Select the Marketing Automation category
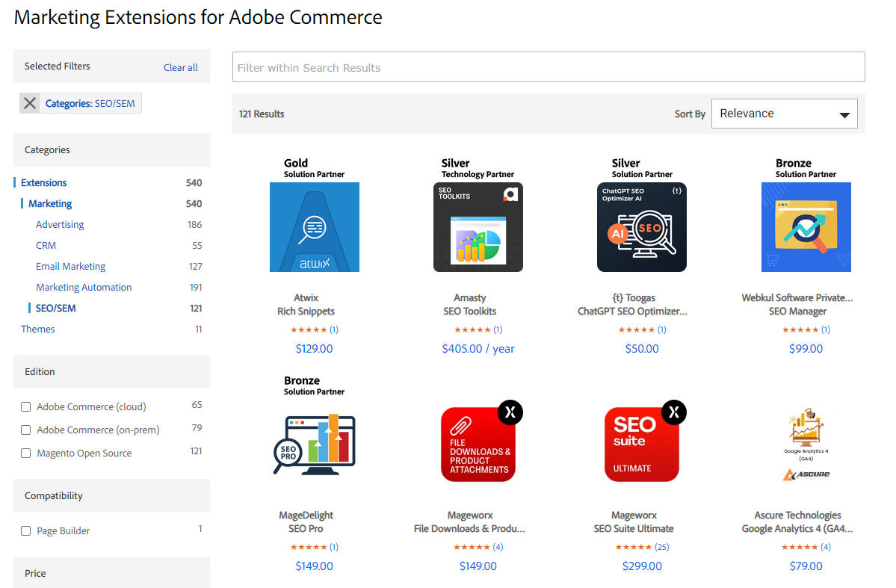The width and height of the screenshot is (896, 588). coord(84,288)
